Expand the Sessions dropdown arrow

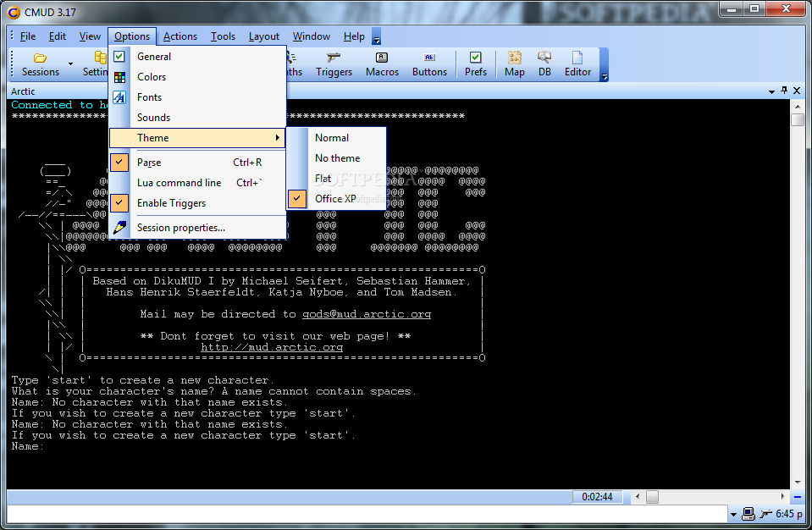[x=70, y=64]
